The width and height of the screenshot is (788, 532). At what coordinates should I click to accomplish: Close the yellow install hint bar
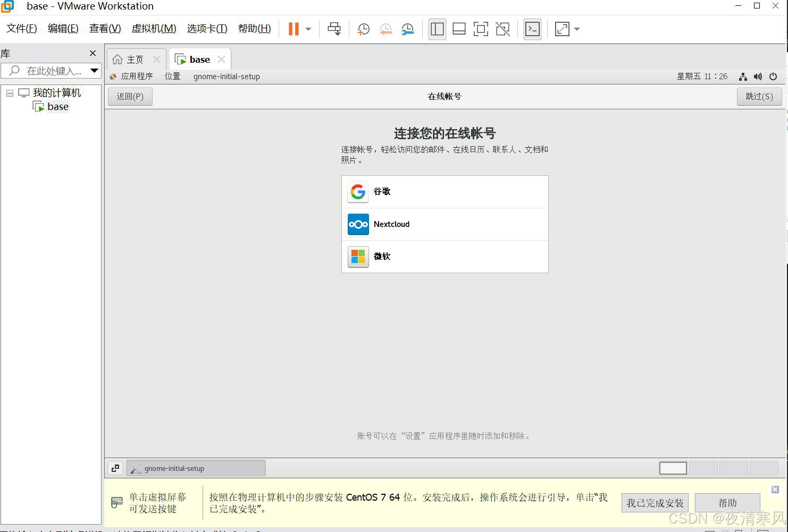(x=775, y=489)
